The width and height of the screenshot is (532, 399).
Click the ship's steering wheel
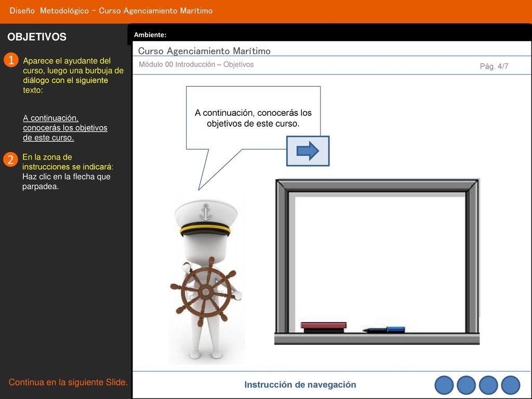(206, 291)
